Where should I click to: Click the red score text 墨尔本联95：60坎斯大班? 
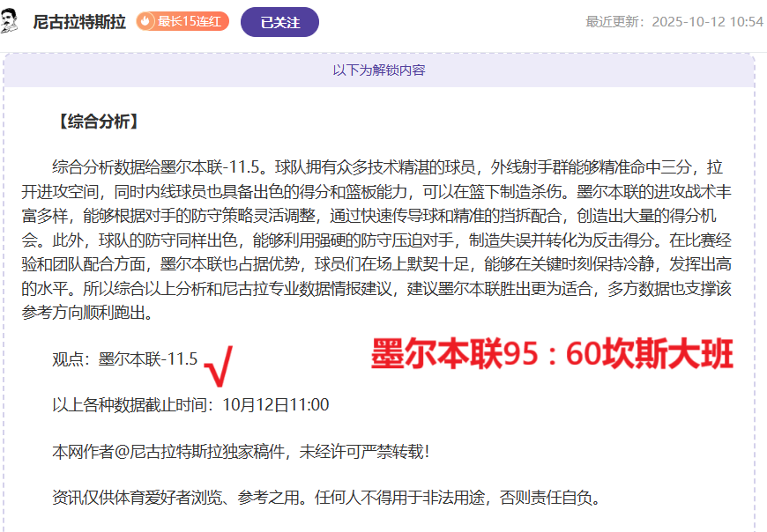click(x=551, y=357)
